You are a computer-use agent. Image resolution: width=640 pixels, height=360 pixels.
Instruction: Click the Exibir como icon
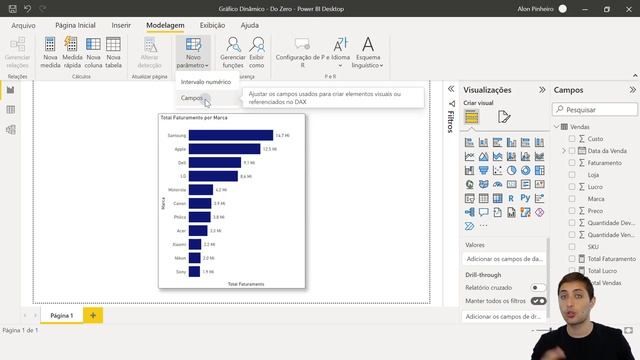257,44
